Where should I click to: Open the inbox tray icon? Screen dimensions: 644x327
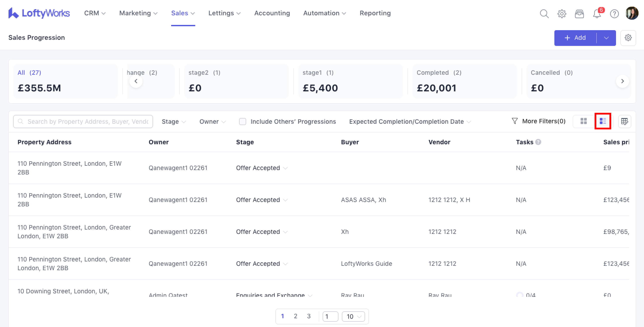579,14
